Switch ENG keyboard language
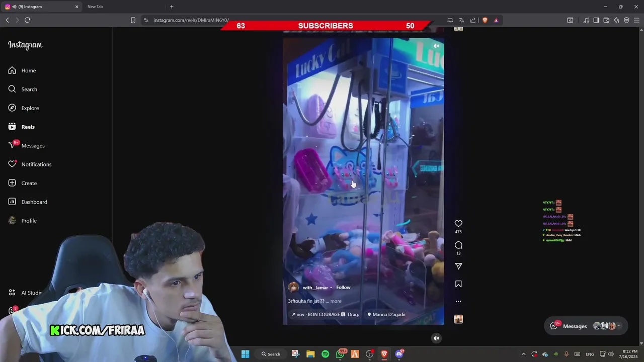644x362 pixels. click(590, 354)
